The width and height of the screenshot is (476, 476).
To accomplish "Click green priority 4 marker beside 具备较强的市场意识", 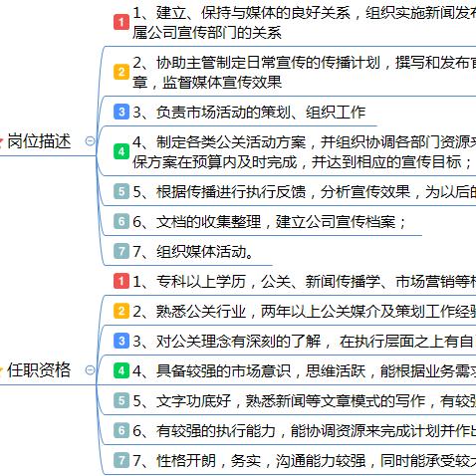I will [x=121, y=370].
